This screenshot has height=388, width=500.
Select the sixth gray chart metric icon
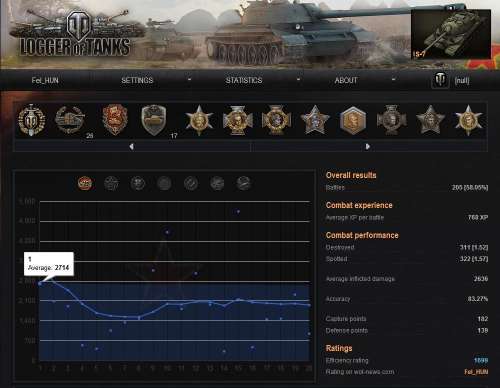click(217, 183)
